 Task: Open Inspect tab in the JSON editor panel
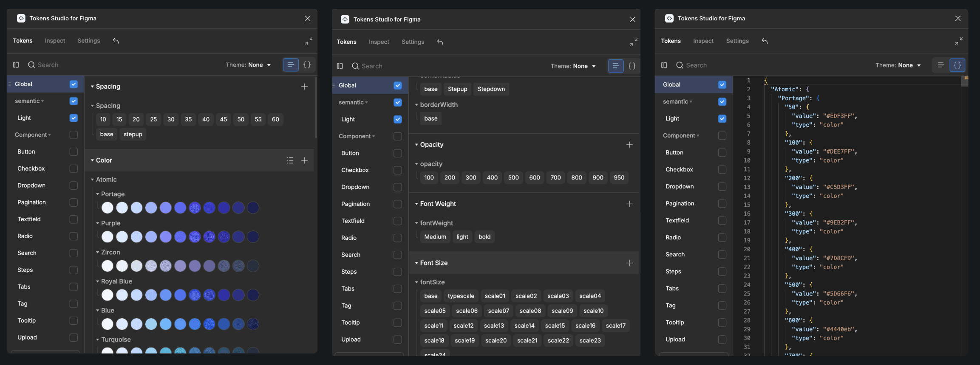coord(703,41)
